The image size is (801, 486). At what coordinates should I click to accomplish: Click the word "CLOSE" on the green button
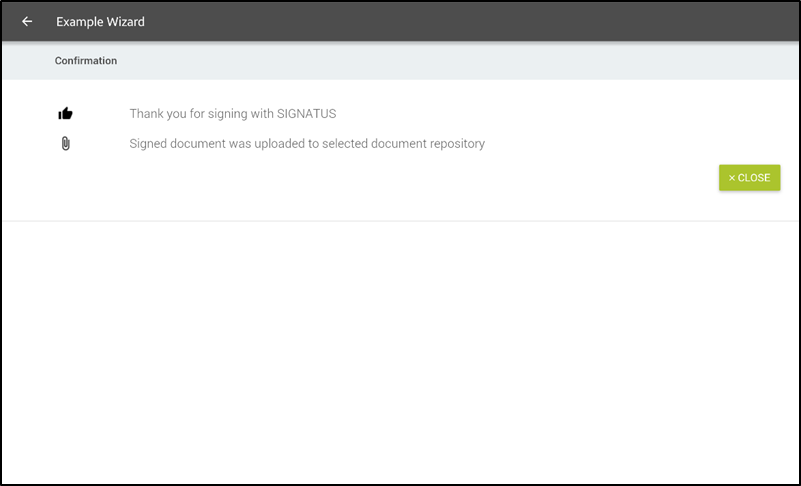(754, 178)
